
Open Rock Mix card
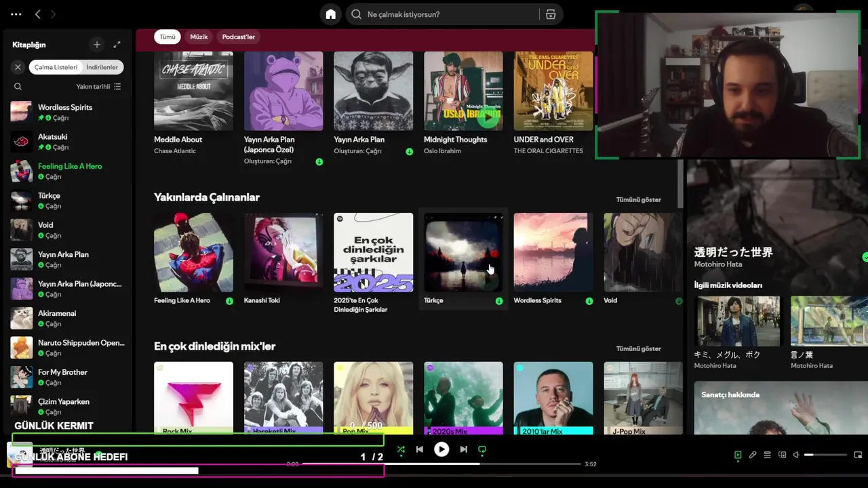pyautogui.click(x=193, y=399)
